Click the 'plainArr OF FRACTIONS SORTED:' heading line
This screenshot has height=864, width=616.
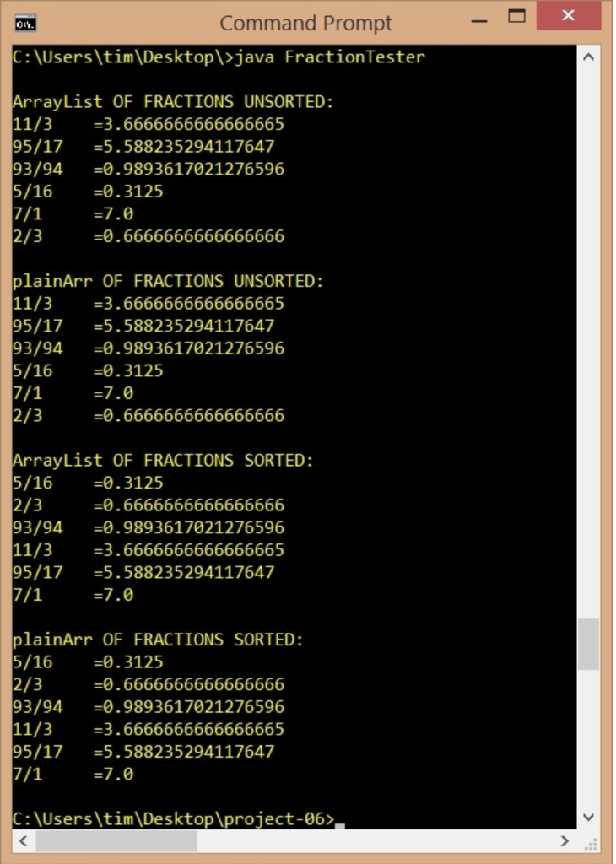point(158,640)
